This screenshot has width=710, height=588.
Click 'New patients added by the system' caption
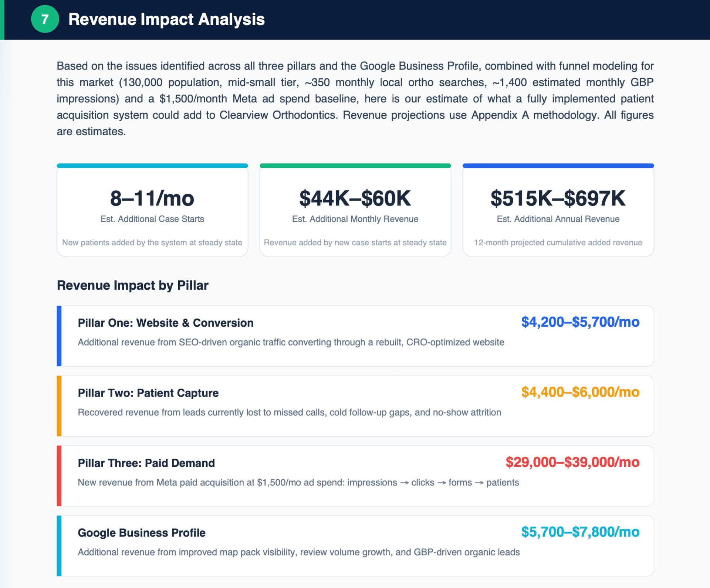152,243
